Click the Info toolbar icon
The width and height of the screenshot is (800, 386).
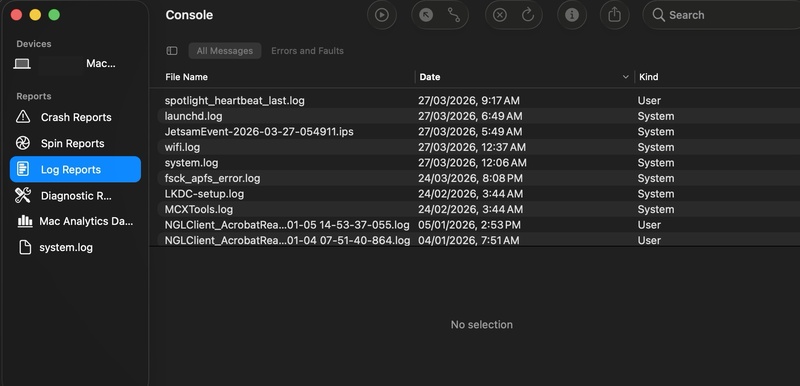pyautogui.click(x=571, y=15)
